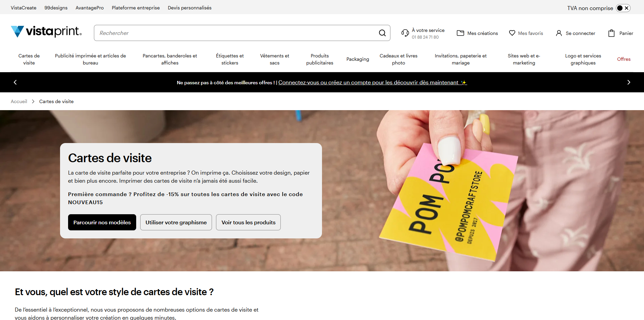Show previous promo banner message
The height and width of the screenshot is (320, 644).
pyautogui.click(x=15, y=82)
